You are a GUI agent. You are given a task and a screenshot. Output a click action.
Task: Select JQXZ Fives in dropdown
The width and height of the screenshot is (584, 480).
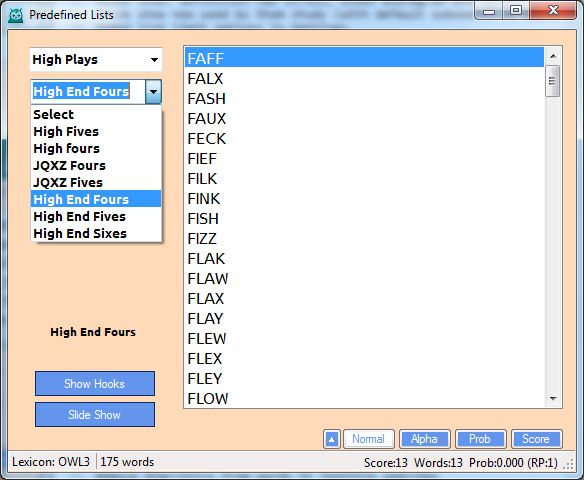click(68, 182)
